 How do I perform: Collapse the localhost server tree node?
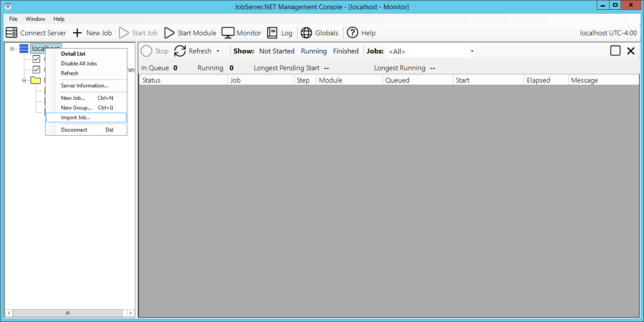pos(12,49)
